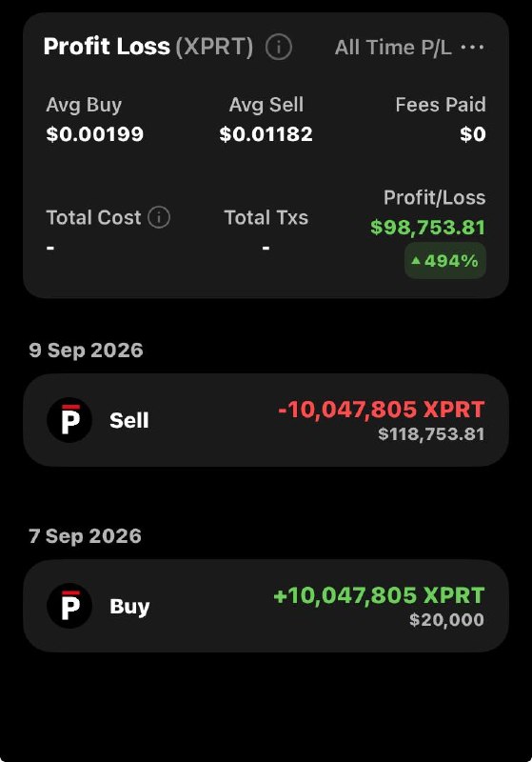The height and width of the screenshot is (762, 532).
Task: Tap the $98,753.81 profit value
Action: (427, 228)
